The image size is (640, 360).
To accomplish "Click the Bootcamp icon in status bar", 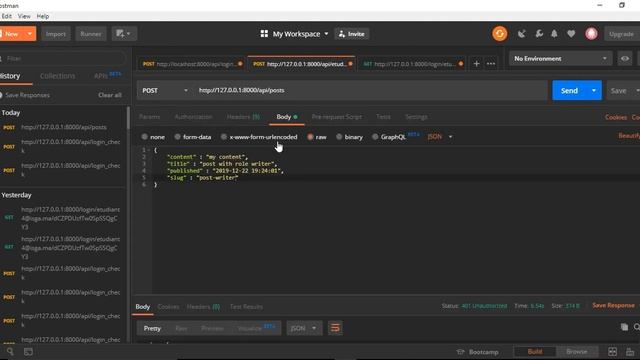I will (x=460, y=352).
